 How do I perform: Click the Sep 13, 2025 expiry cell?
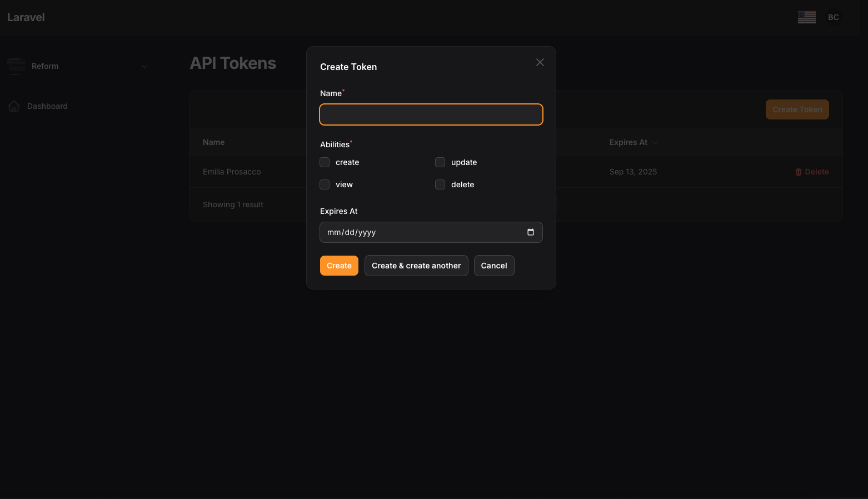633,172
